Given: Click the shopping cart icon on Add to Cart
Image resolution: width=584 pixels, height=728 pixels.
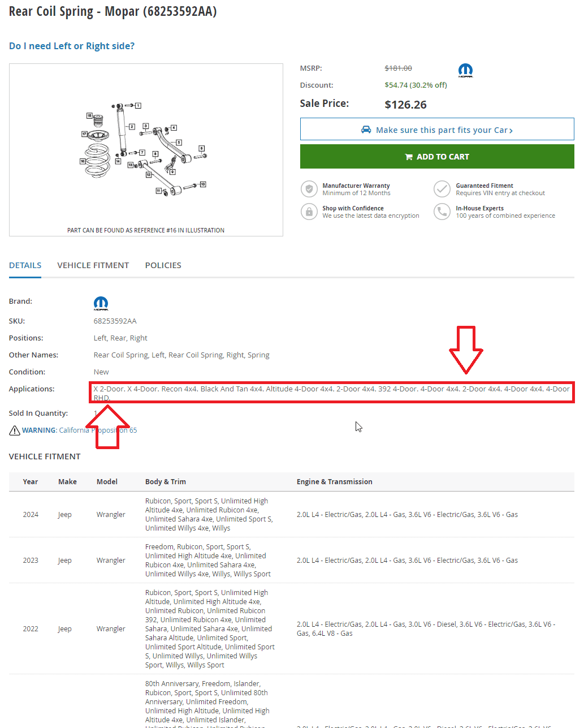Looking at the screenshot, I should (409, 157).
